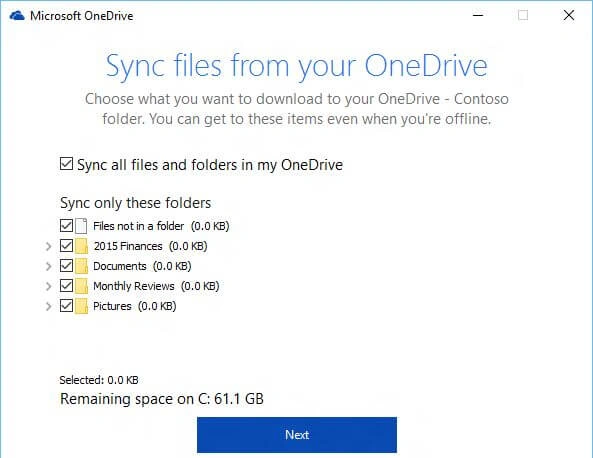The width and height of the screenshot is (593, 458).
Task: Minimize the OneDrive window
Action: pos(478,16)
